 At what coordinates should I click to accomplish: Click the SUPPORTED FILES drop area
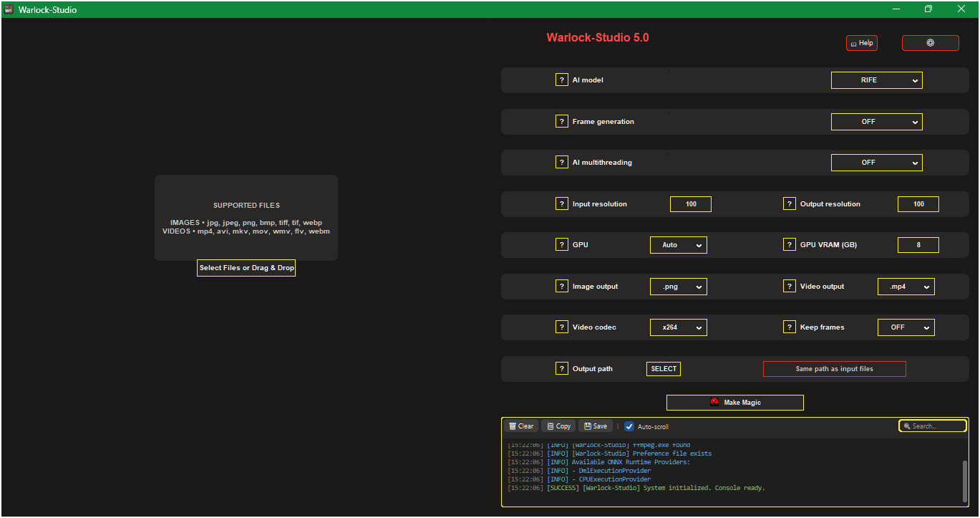coord(246,218)
